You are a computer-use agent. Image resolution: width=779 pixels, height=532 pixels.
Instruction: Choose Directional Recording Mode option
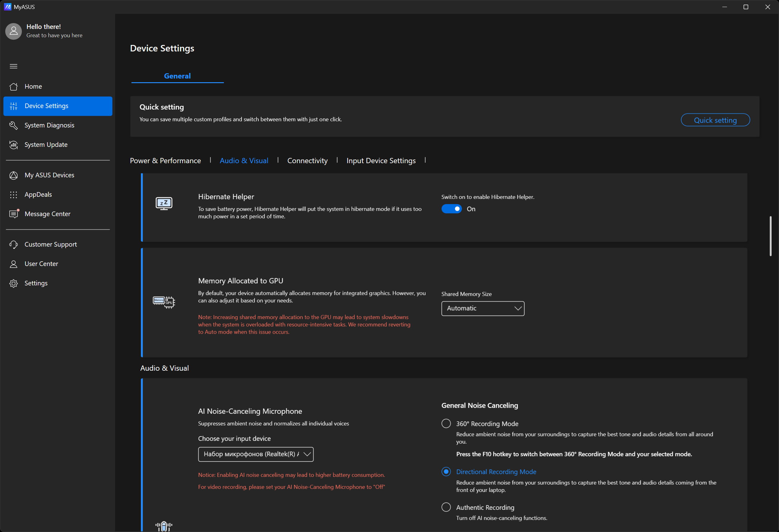(x=446, y=472)
